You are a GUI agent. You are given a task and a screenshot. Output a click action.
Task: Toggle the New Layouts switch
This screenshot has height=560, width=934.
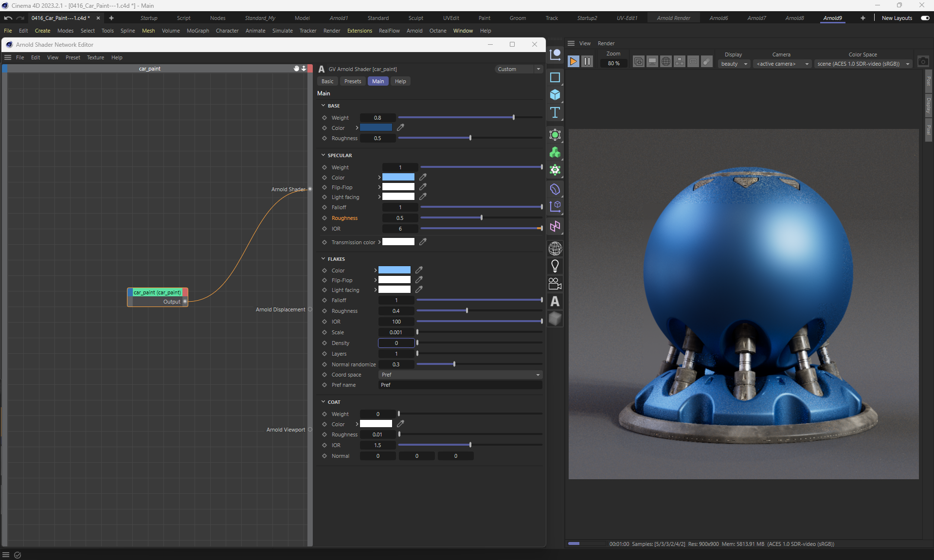click(x=925, y=18)
